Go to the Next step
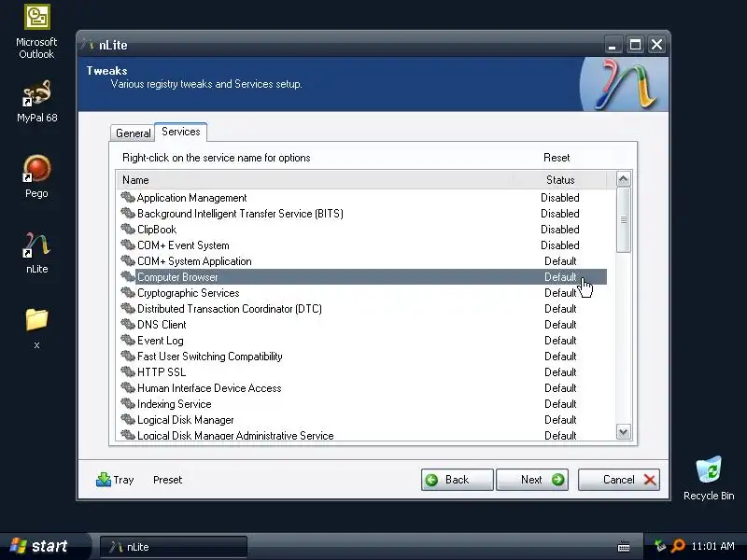Viewport: 747px width, 560px height. pyautogui.click(x=531, y=480)
